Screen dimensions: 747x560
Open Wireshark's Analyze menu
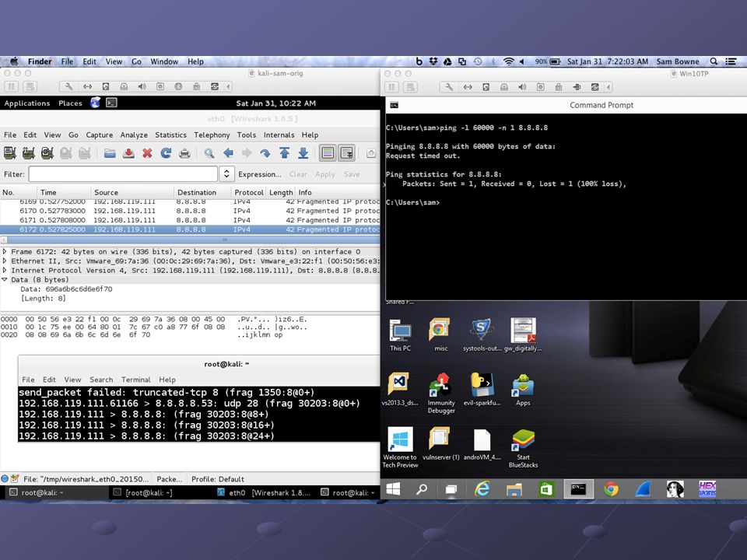[x=134, y=135]
